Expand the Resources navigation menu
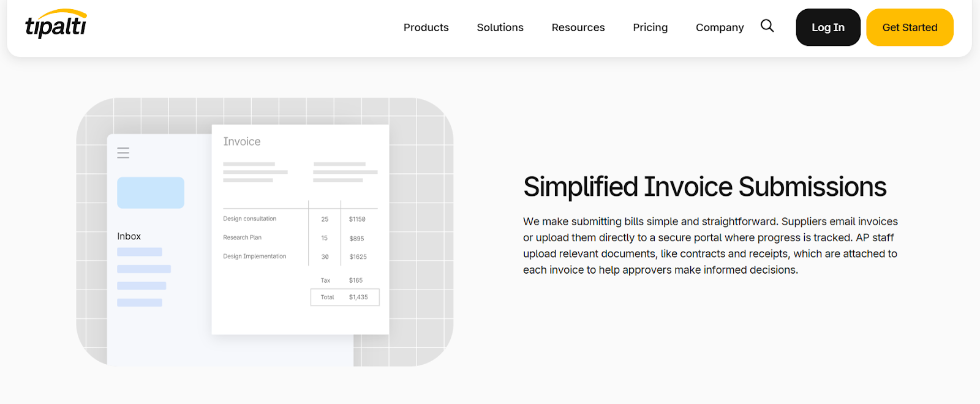This screenshot has height=404, width=980. coord(578,28)
